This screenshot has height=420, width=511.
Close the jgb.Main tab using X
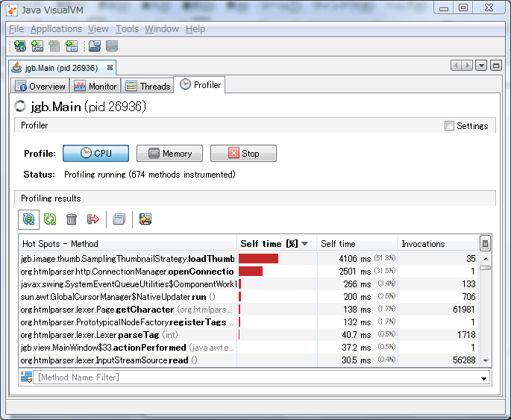click(110, 67)
